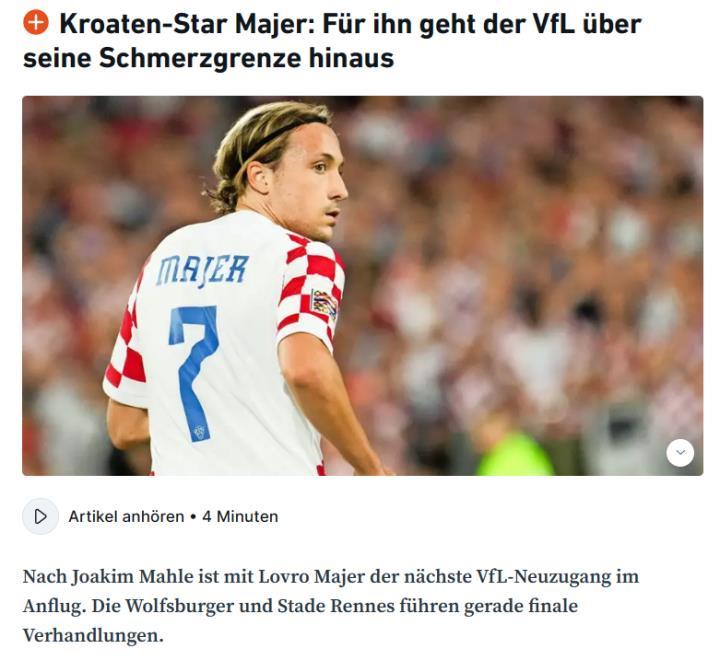Click the Croatian crest below jersey number
The width and height of the screenshot is (720, 660).
point(199,432)
